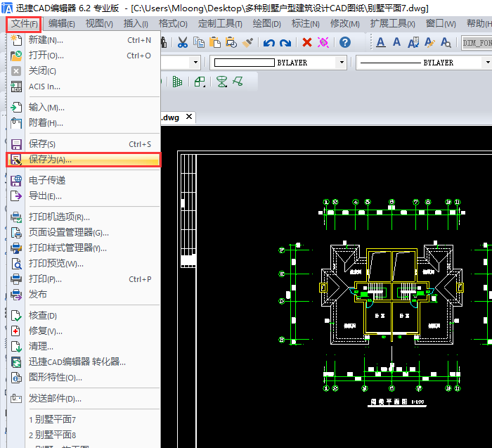Select 发布 publish entry
492x448 pixels.
[x=84, y=294]
